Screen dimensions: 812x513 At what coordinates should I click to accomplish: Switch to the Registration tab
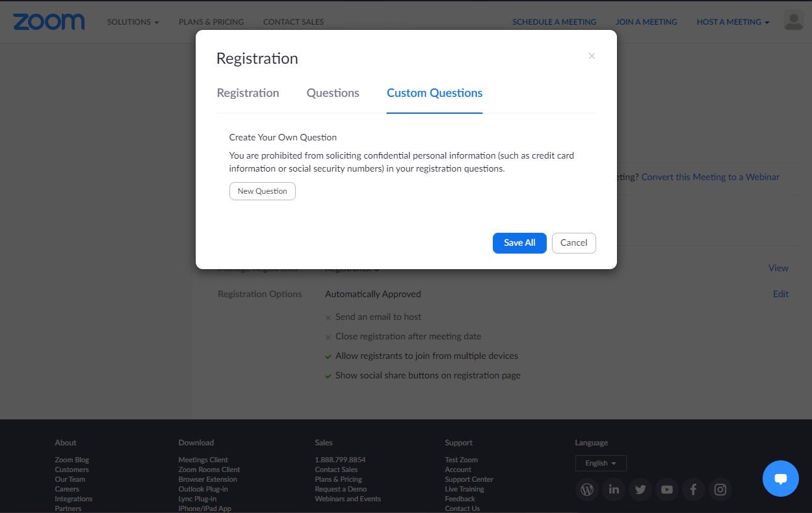(x=248, y=93)
